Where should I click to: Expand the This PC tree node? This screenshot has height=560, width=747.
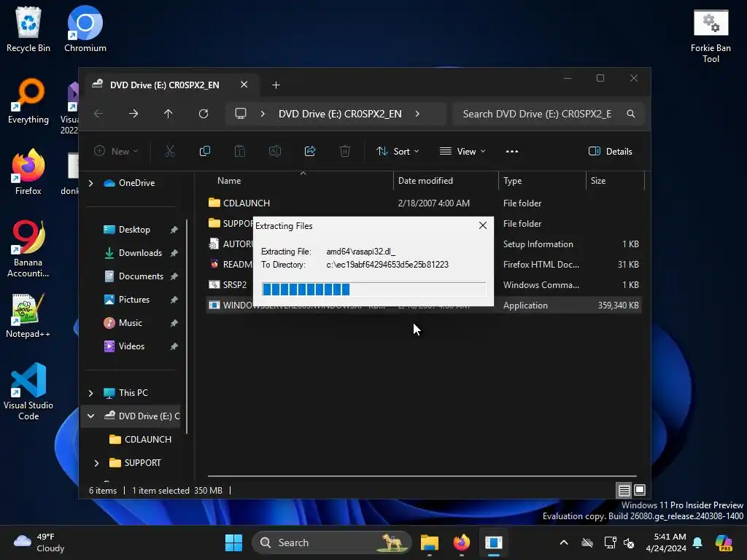(90, 393)
